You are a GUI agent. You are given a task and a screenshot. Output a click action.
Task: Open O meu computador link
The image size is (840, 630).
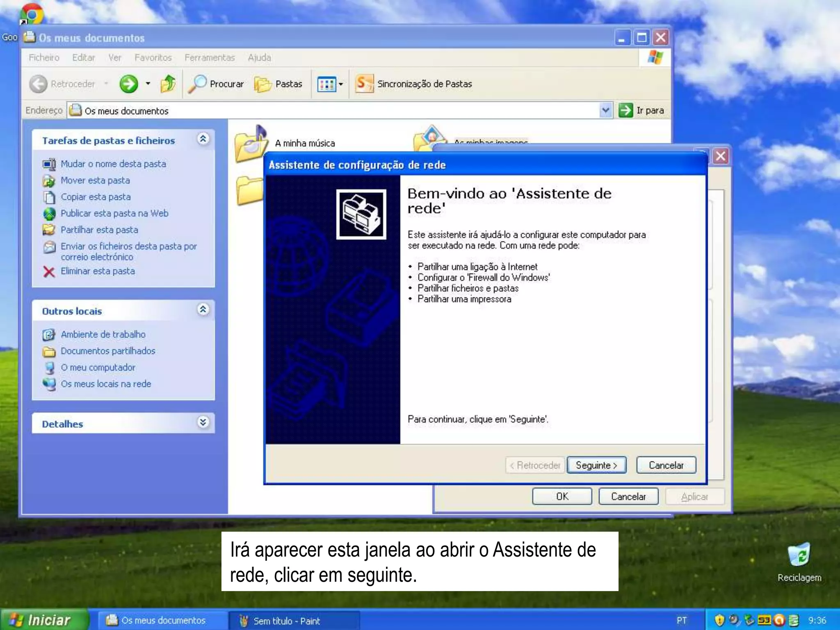(98, 367)
